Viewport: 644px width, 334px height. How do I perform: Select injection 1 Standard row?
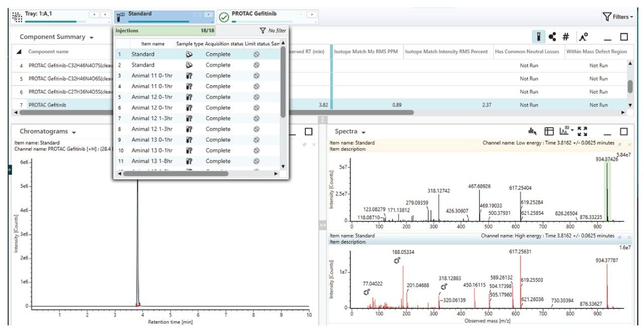click(198, 54)
